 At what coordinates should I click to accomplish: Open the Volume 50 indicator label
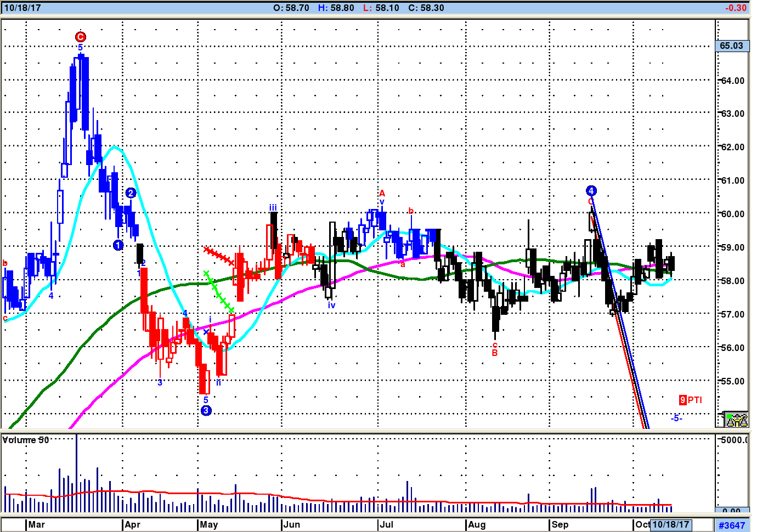26,440
